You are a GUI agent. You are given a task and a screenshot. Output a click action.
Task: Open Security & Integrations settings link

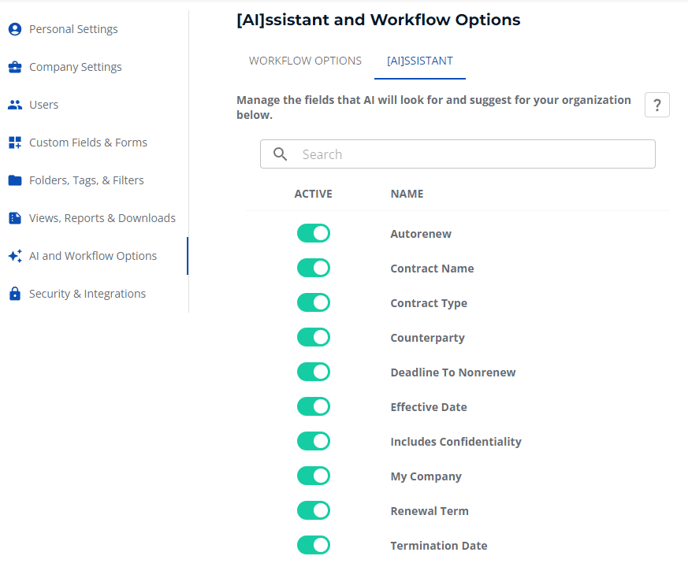pyautogui.click(x=87, y=294)
